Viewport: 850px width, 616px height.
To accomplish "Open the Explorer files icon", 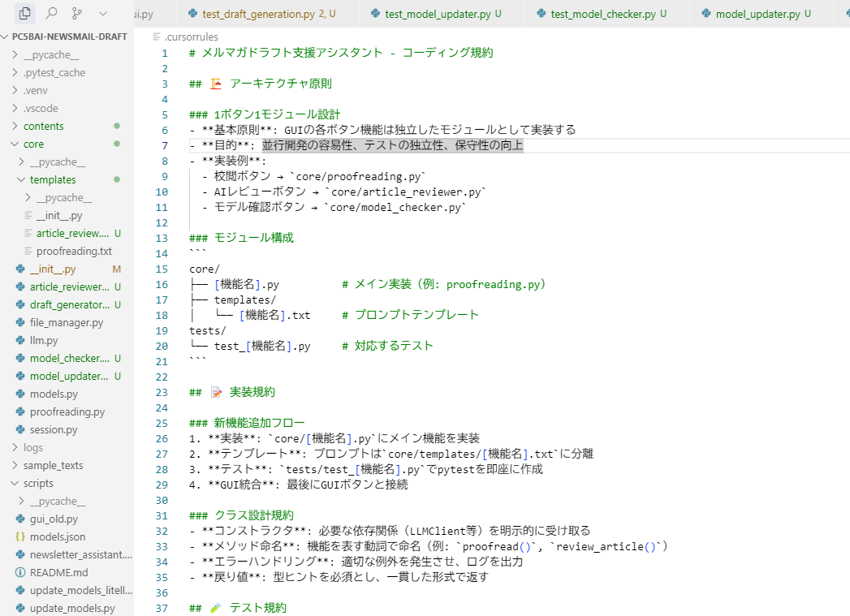I will tap(24, 13).
